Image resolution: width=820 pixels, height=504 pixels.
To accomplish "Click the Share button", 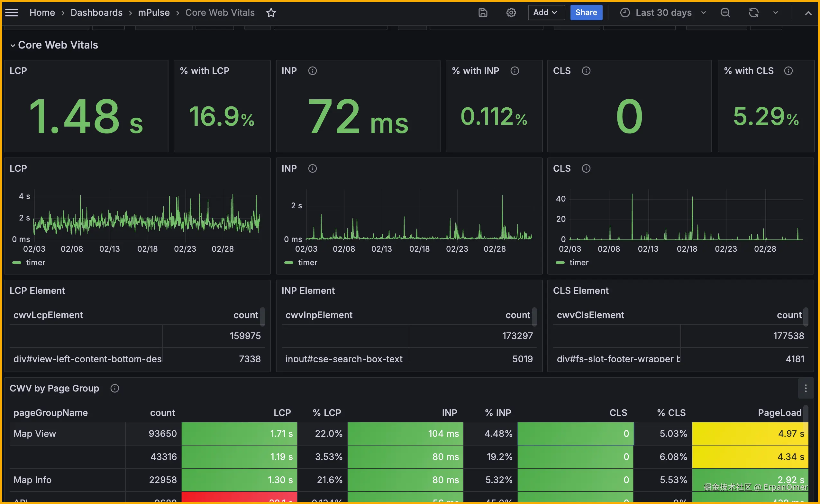I will click(586, 13).
